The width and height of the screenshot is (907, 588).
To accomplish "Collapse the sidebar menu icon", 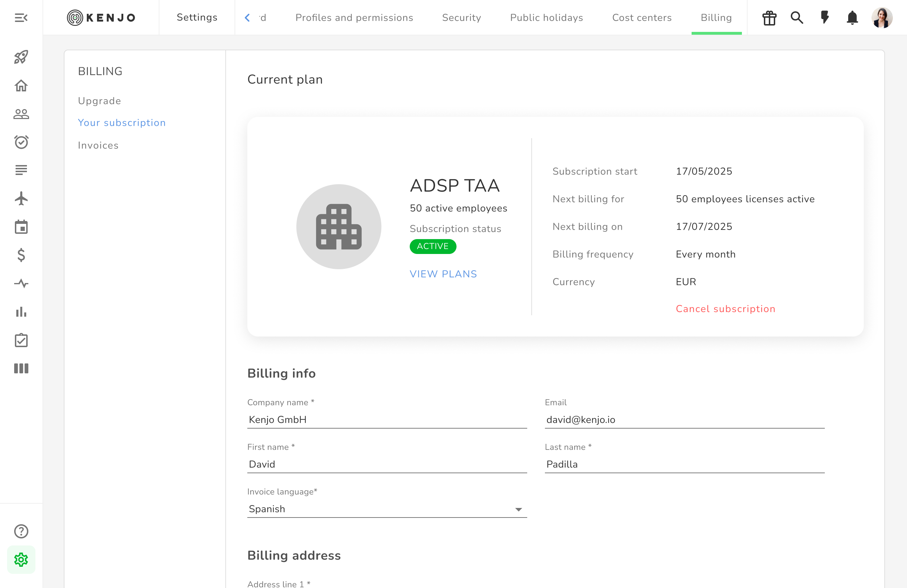I will tap(21, 17).
